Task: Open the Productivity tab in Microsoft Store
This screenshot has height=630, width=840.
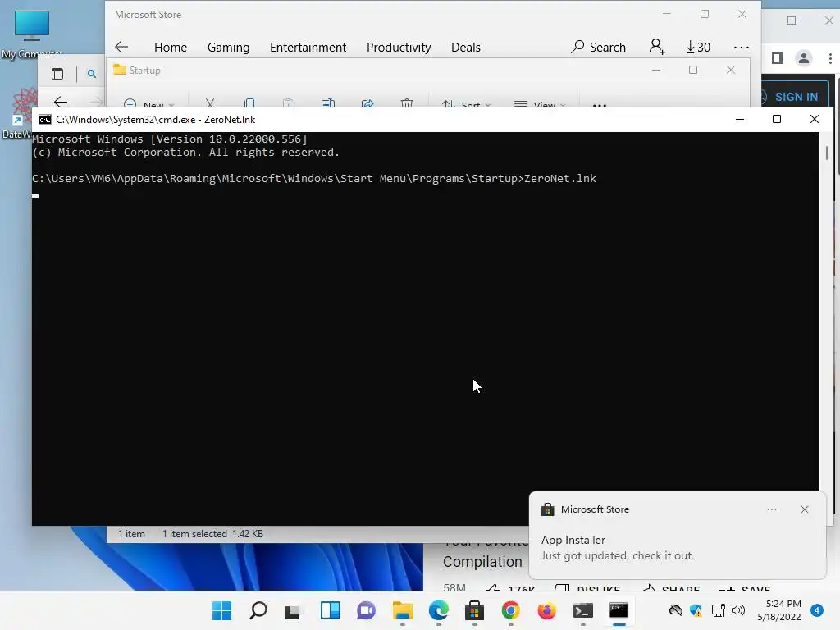Action: (399, 48)
